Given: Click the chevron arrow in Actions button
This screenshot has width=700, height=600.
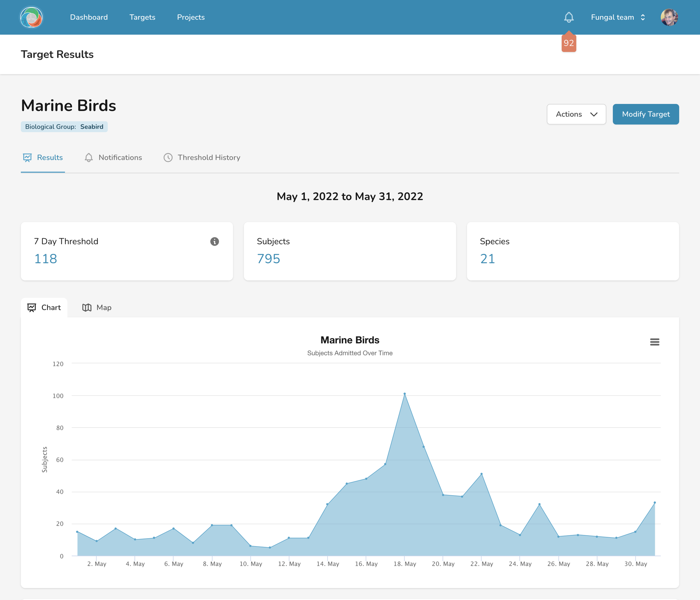Looking at the screenshot, I should click(x=594, y=114).
